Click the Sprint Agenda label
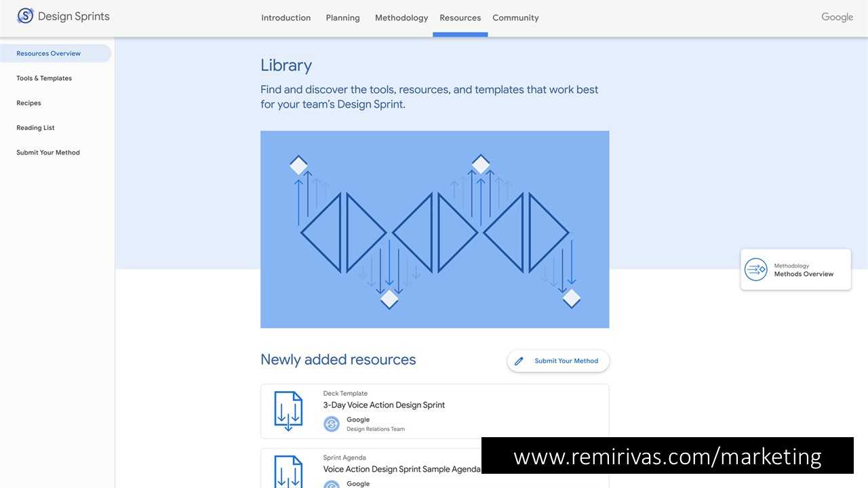This screenshot has width=868, height=488. click(x=344, y=457)
